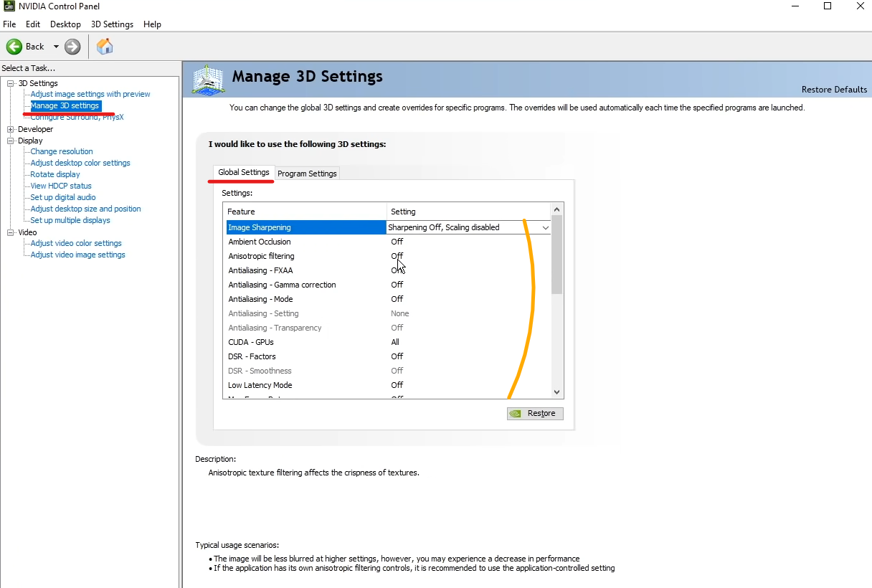Click the Back button label

(35, 47)
